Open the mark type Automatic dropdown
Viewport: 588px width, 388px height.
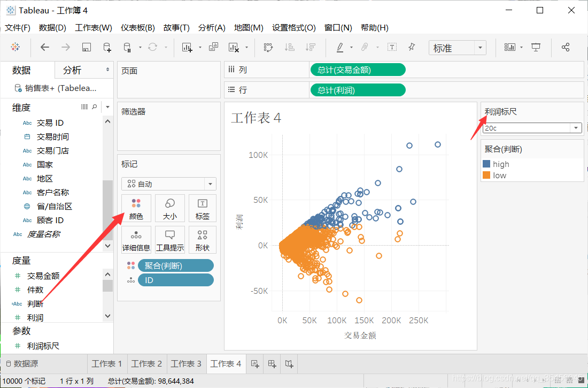pos(169,184)
